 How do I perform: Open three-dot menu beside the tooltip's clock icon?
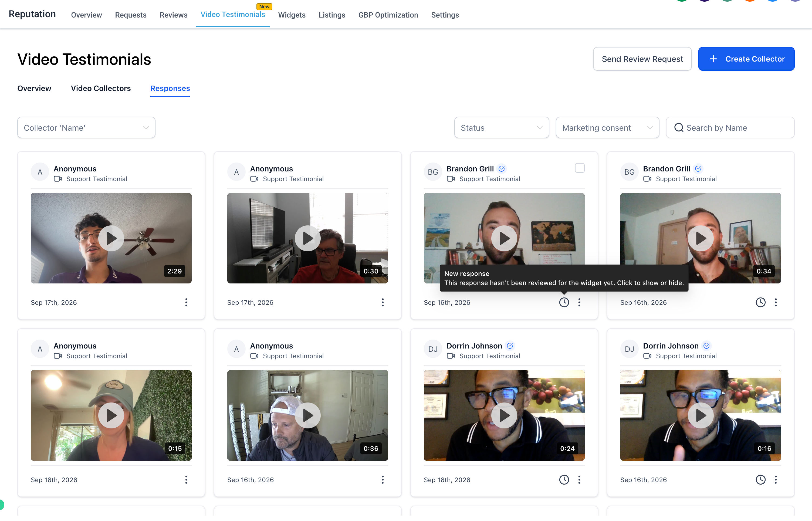579,302
